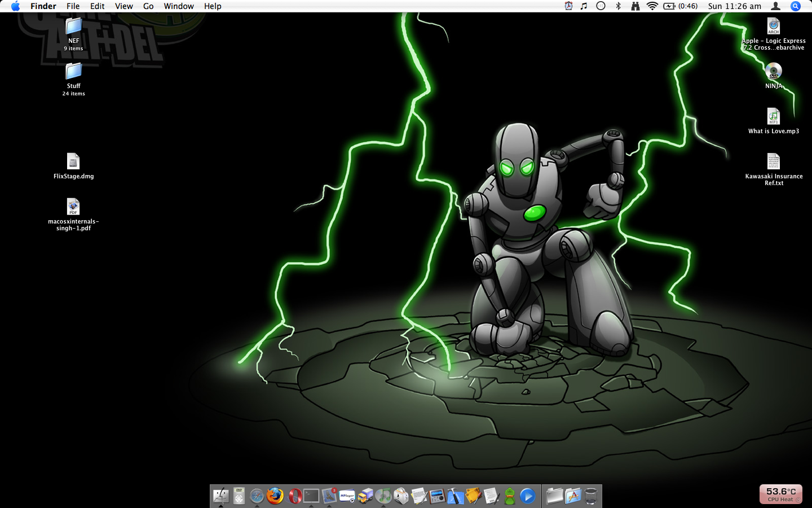This screenshot has height=508, width=812.
Task: Open the Apple menu
Action: pyautogui.click(x=15, y=6)
